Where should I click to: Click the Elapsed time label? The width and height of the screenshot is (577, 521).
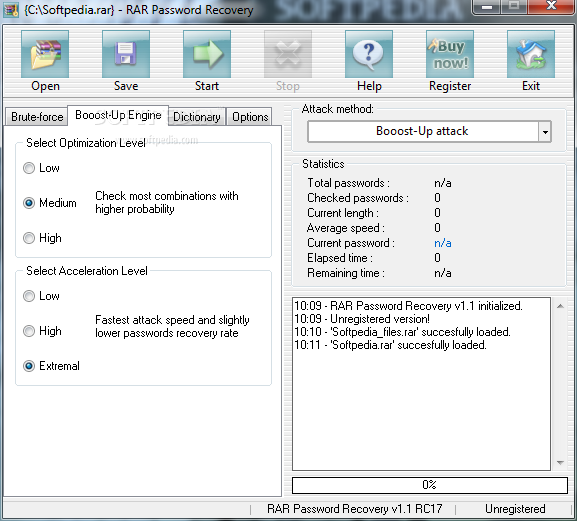click(340, 258)
